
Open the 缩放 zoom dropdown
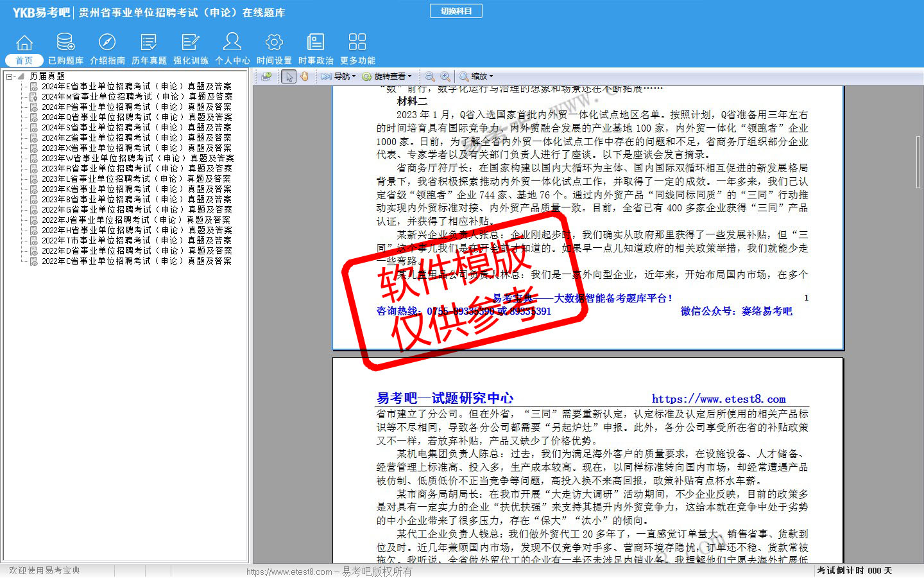click(x=476, y=76)
